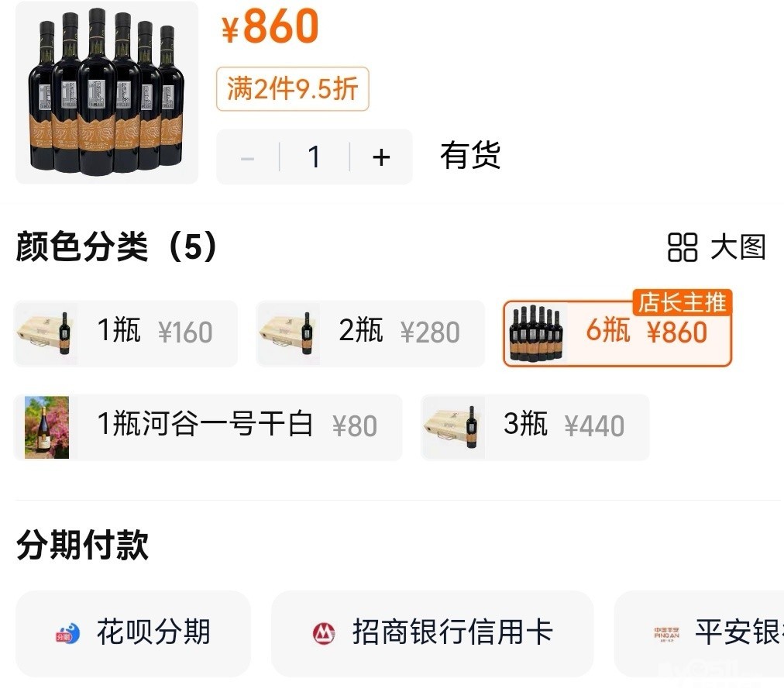Choose 1瓶河谷一号干白 ¥80 variant
This screenshot has width=784, height=699.
(208, 427)
